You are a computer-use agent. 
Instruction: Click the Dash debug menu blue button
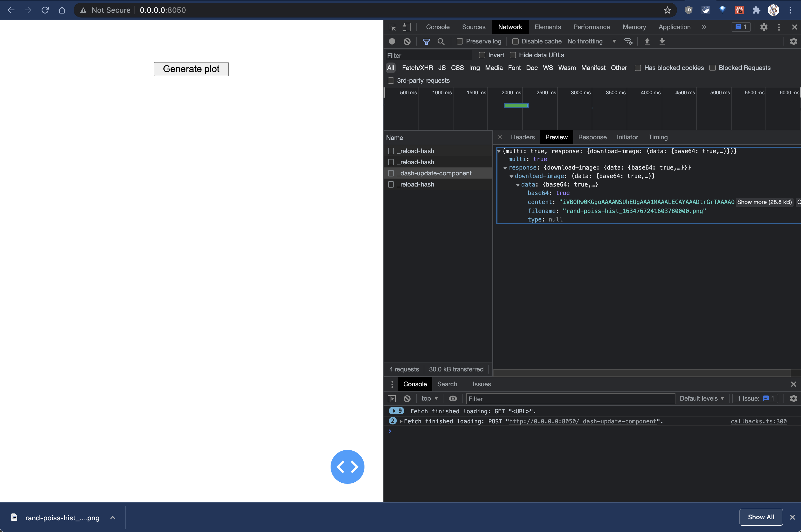pos(347,467)
